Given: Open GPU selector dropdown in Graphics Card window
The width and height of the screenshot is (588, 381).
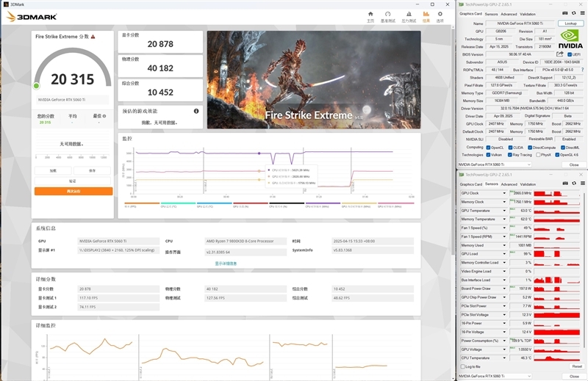Looking at the screenshot, I should (495, 164).
